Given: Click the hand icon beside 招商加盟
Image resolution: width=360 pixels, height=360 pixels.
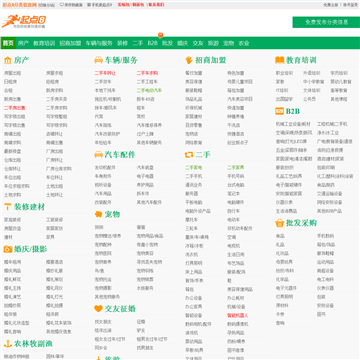Looking at the screenshot, I should point(189,60).
